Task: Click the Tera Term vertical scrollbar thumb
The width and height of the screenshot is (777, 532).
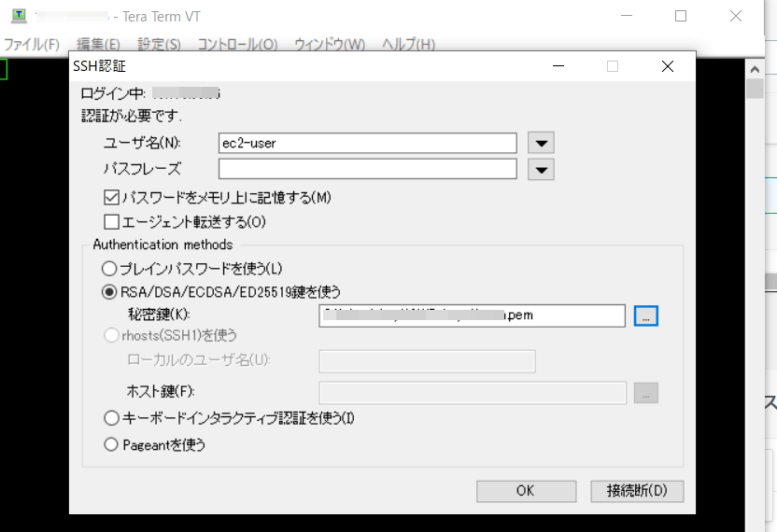Action: coord(755,89)
